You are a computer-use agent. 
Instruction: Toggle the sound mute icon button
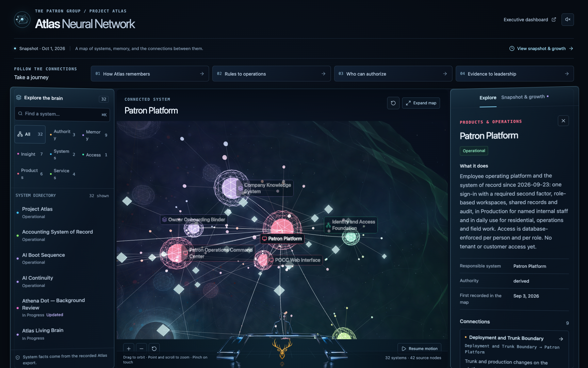point(568,20)
